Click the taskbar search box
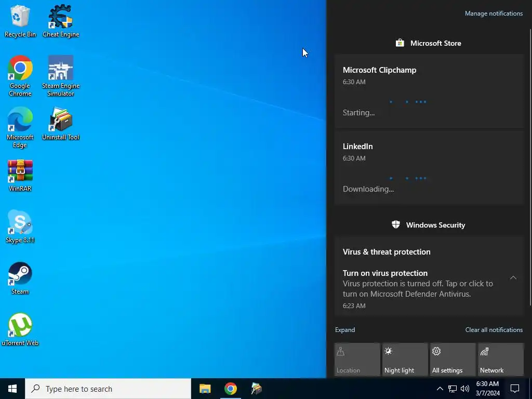532x399 pixels. pos(108,389)
